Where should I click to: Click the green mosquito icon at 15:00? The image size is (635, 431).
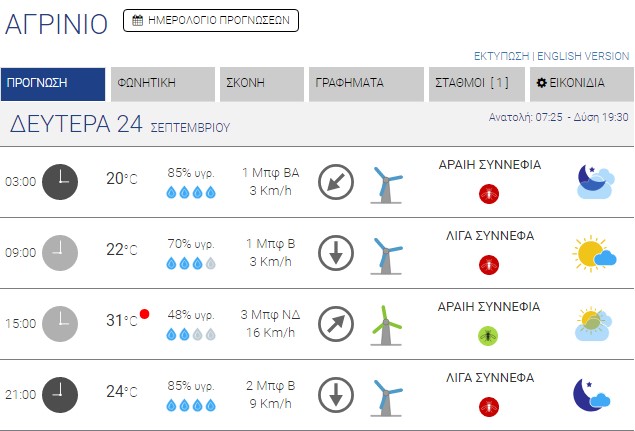489,335
